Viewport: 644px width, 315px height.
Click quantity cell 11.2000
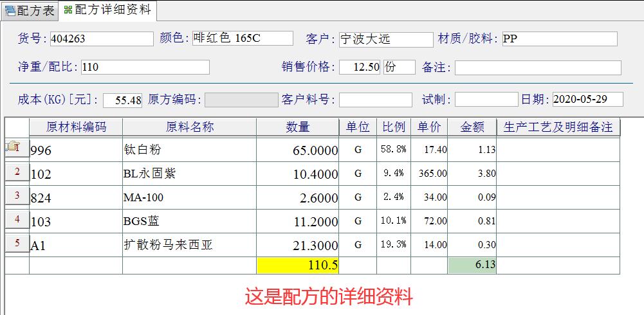pyautogui.click(x=298, y=221)
